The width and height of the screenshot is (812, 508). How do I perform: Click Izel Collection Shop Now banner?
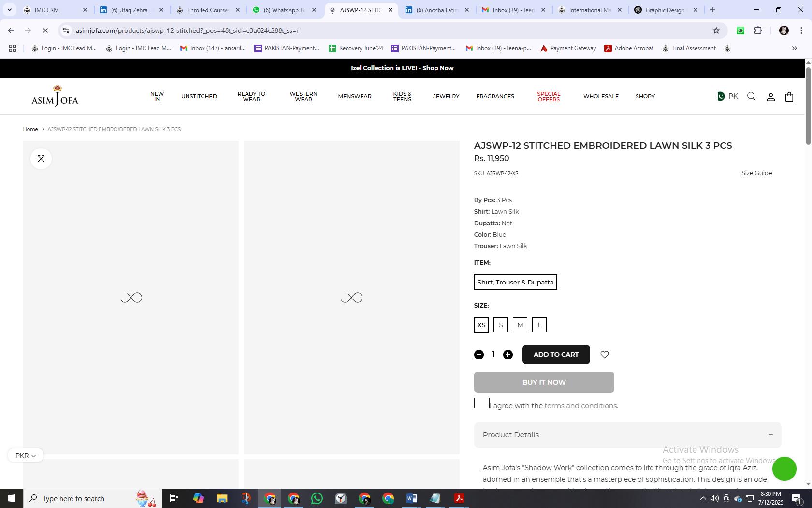pyautogui.click(x=402, y=68)
